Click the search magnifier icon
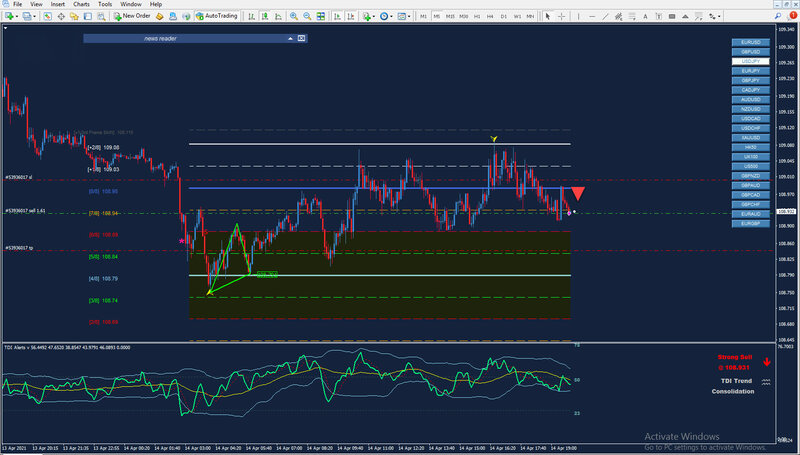 click(778, 16)
